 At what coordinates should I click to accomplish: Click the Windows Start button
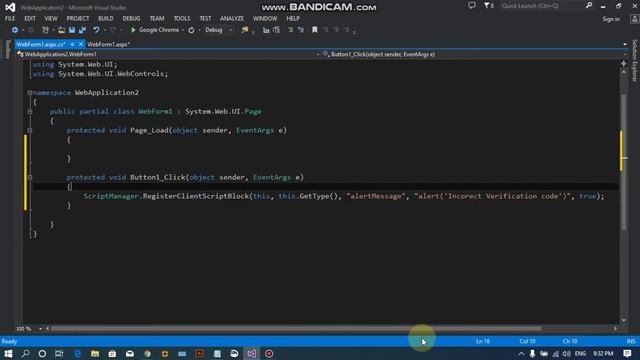[8, 353]
